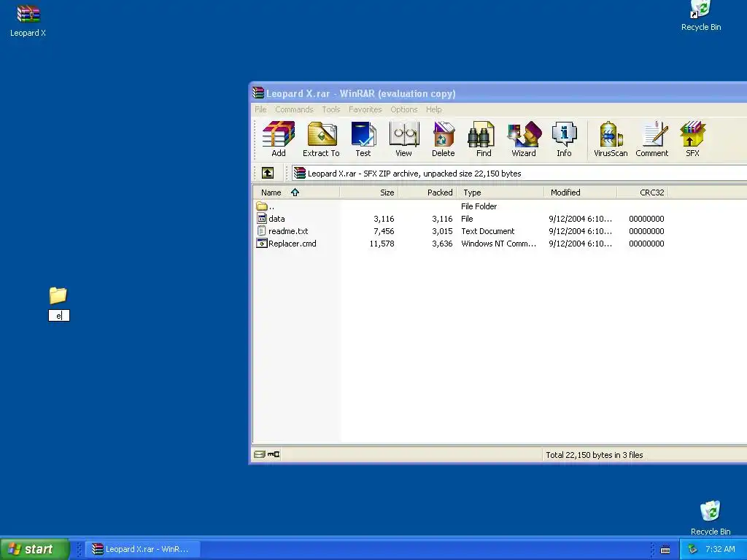Click the readme.txt file icon
Viewport: 747px width, 560px height.
(x=262, y=231)
